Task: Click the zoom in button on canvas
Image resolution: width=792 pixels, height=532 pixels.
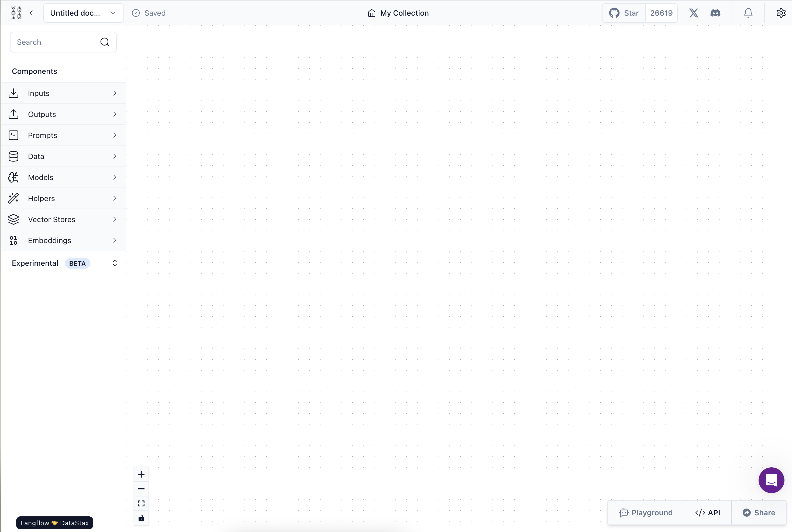Action: coord(141,474)
